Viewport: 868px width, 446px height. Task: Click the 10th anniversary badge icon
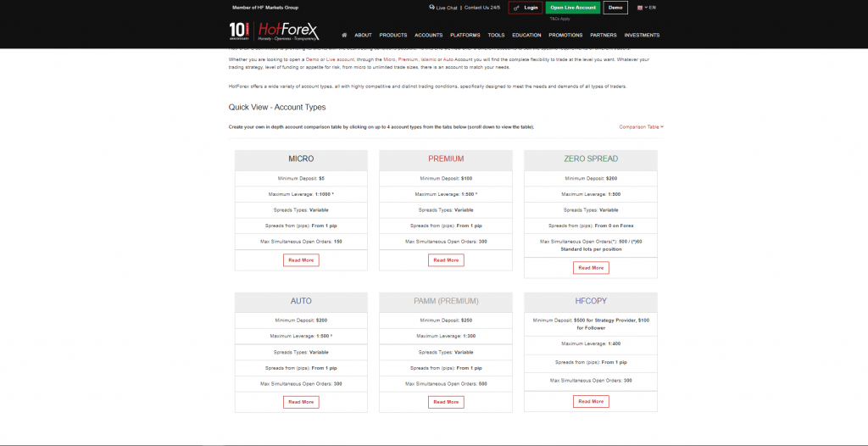239,31
